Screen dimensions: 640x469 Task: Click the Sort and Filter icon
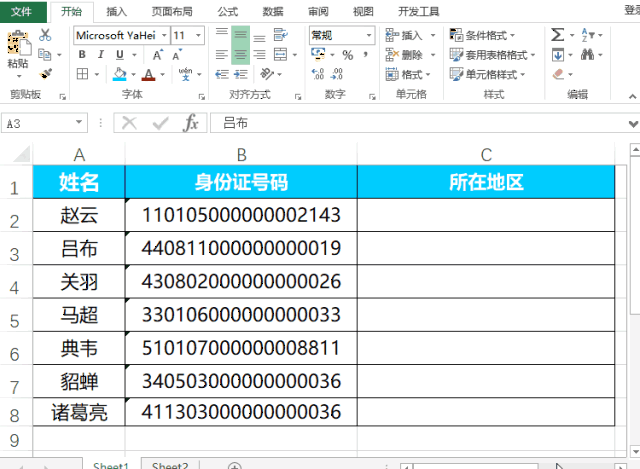click(x=588, y=35)
